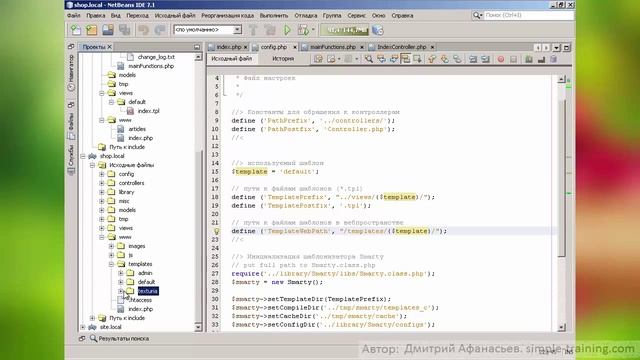Expand the library folder in shop.local

pyautogui.click(x=102, y=192)
